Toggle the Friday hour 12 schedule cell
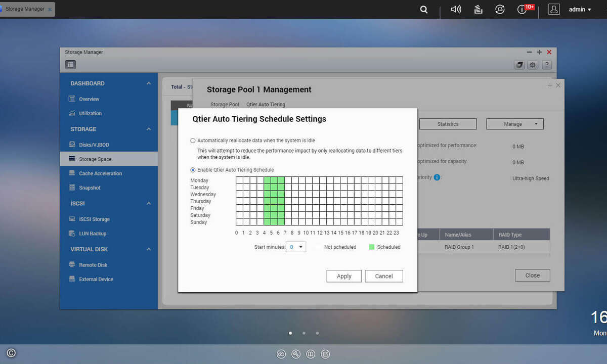 [323, 208]
